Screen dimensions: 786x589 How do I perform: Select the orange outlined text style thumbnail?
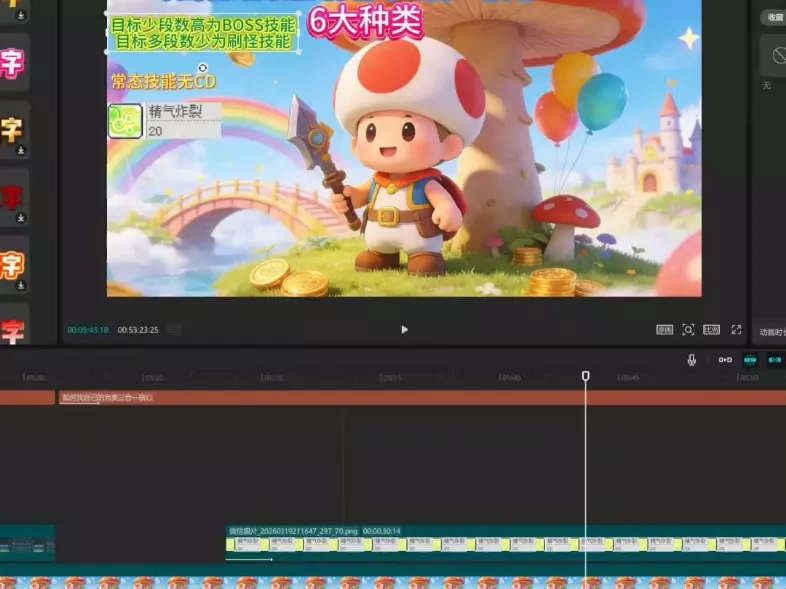pos(13,265)
